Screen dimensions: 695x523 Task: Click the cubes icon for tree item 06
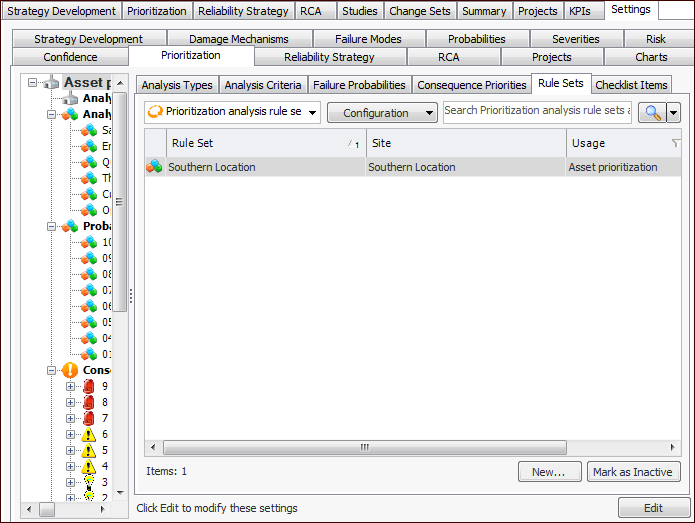(x=89, y=306)
